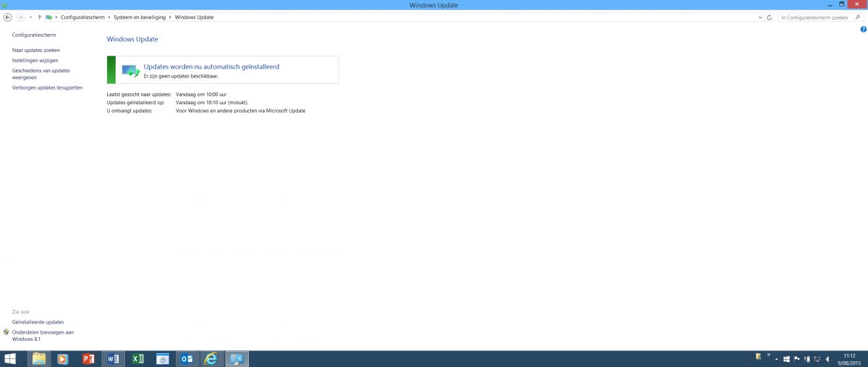Open Help via the blue question mark
Image resolution: width=868 pixels, height=367 pixels.
point(863,30)
